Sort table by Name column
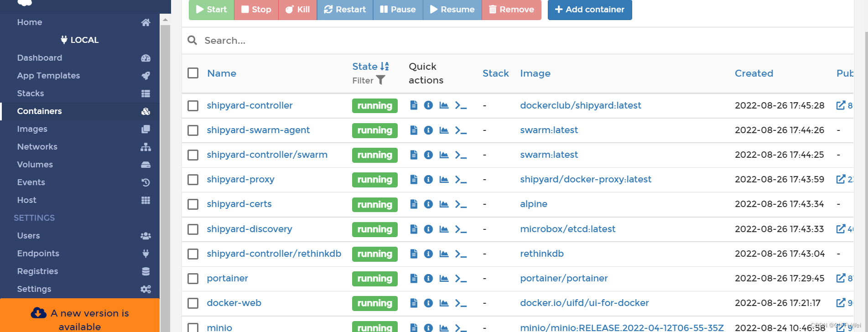The height and width of the screenshot is (332, 868). [x=222, y=73]
